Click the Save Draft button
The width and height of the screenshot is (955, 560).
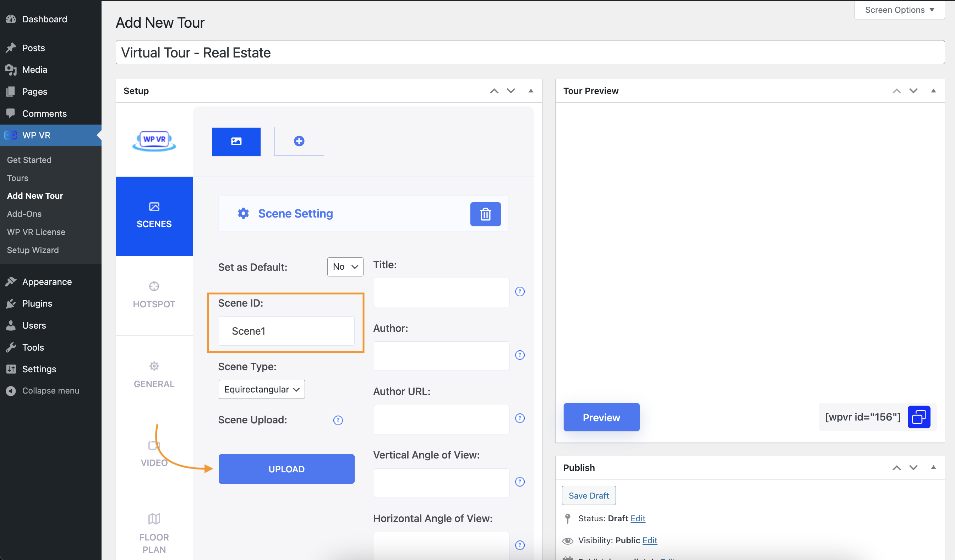588,495
